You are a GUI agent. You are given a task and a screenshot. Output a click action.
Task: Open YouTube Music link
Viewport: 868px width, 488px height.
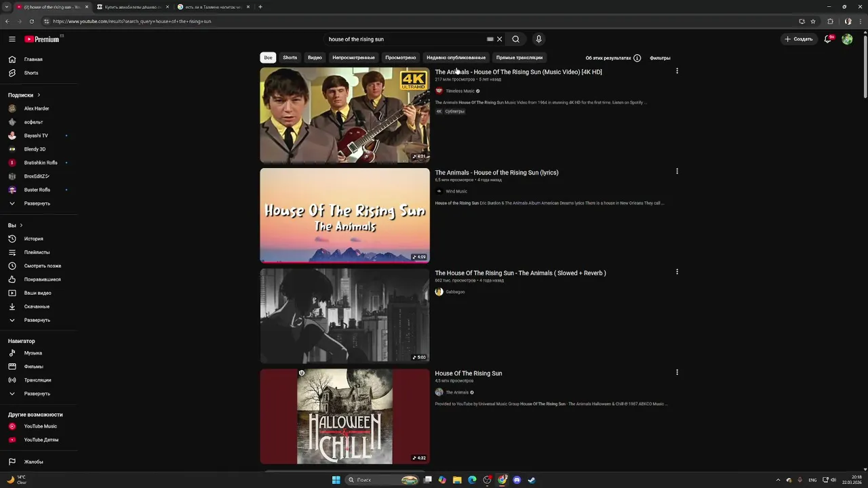[39, 426]
